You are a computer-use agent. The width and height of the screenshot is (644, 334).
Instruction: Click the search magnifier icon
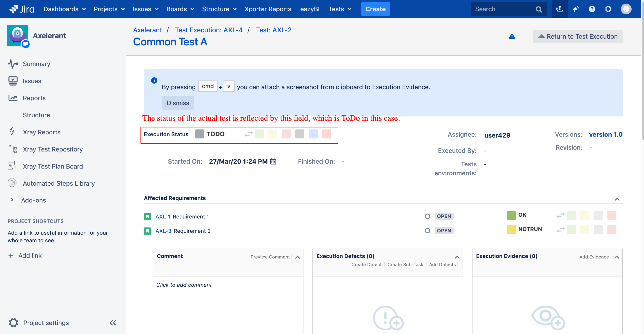539,9
